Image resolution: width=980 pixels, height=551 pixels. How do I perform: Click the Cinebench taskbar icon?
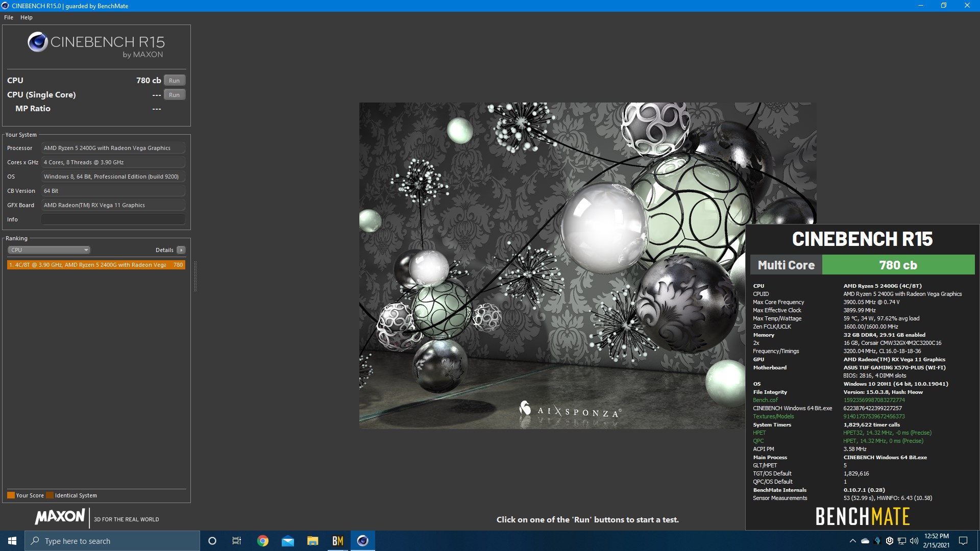363,541
